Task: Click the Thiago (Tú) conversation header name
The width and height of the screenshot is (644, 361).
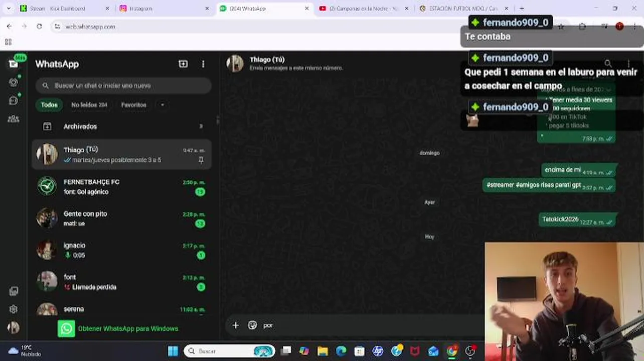Action: (267, 60)
